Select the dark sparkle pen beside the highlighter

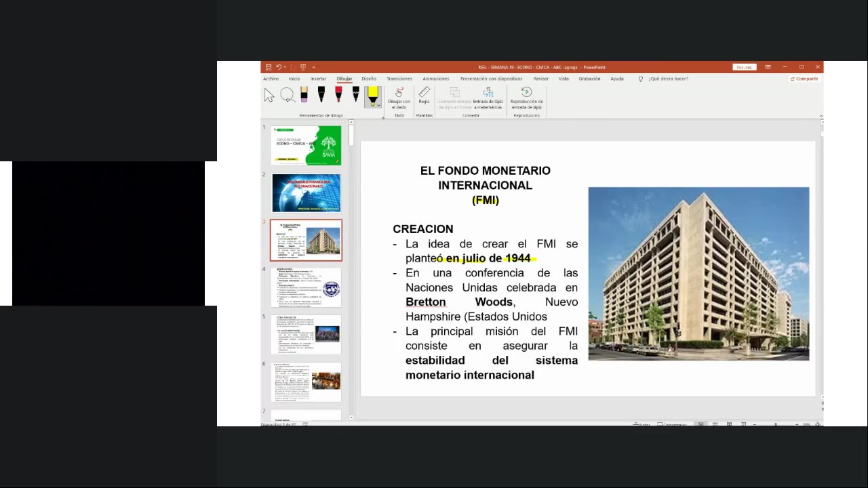[x=355, y=95]
